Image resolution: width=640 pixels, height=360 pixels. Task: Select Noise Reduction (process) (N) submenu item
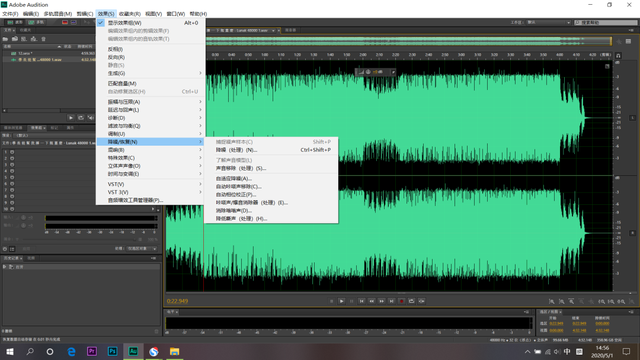tap(271, 150)
